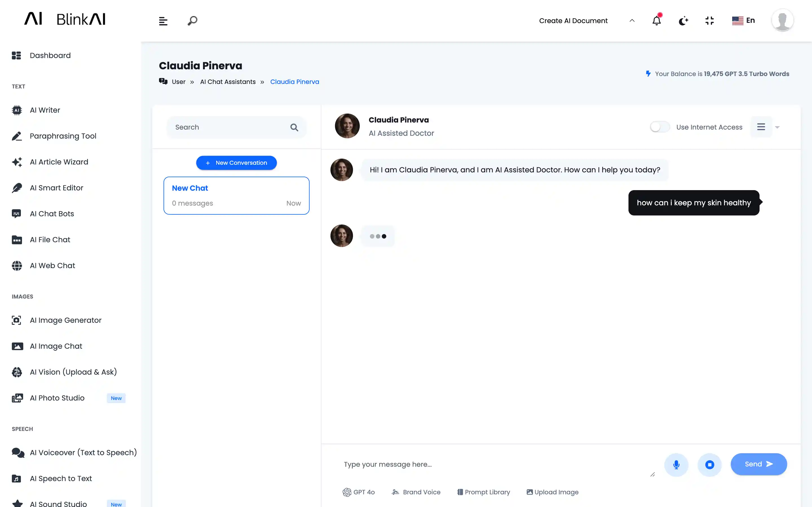Switch to dark mode via moon icon
The height and width of the screenshot is (507, 812).
[683, 21]
